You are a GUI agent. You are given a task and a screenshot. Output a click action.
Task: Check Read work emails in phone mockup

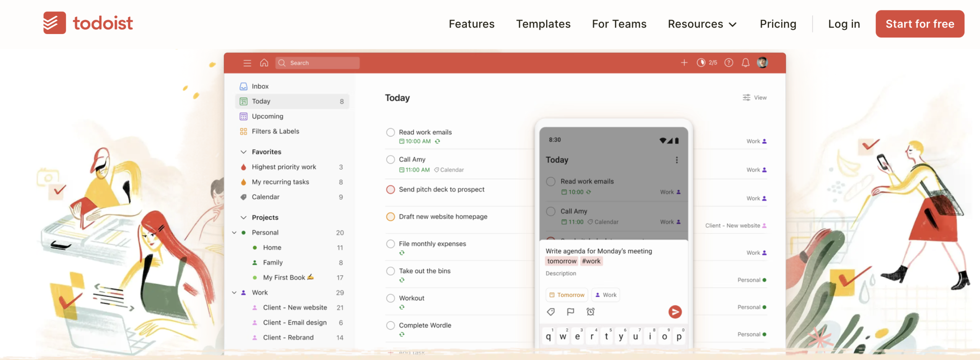[x=551, y=182]
